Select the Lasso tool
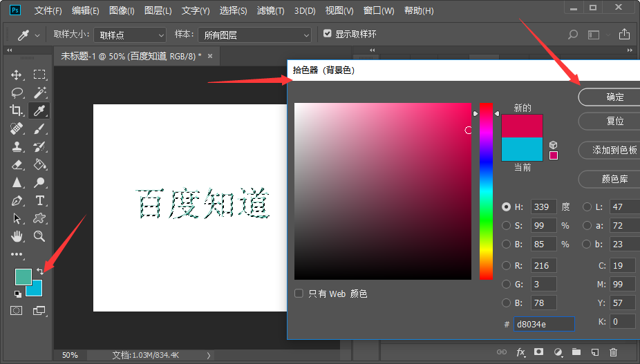Image resolution: width=640 pixels, height=364 pixels. 17,93
